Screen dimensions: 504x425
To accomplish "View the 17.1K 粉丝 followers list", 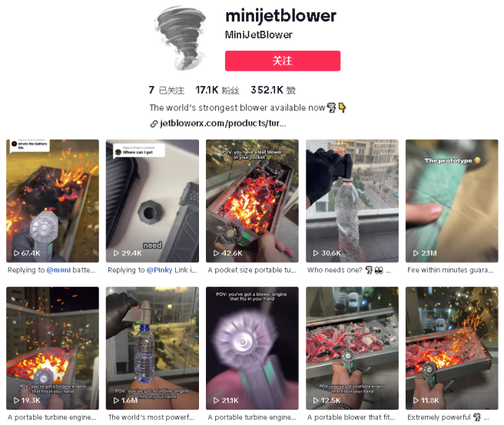I will (217, 90).
